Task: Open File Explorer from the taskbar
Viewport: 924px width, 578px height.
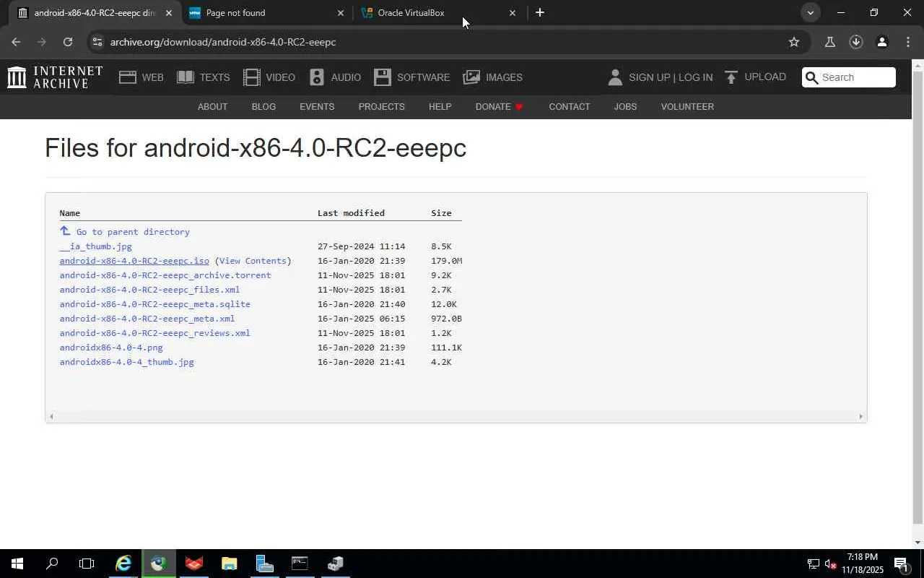Action: click(229, 564)
